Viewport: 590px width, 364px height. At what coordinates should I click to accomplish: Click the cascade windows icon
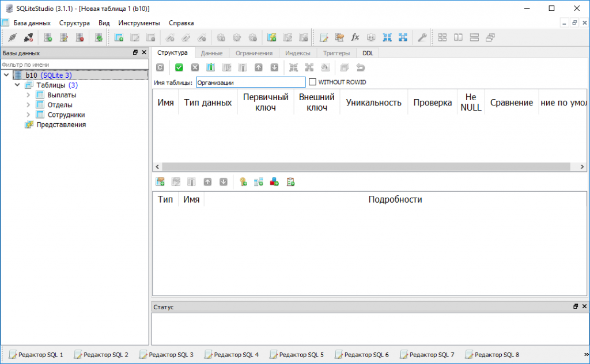coord(490,37)
